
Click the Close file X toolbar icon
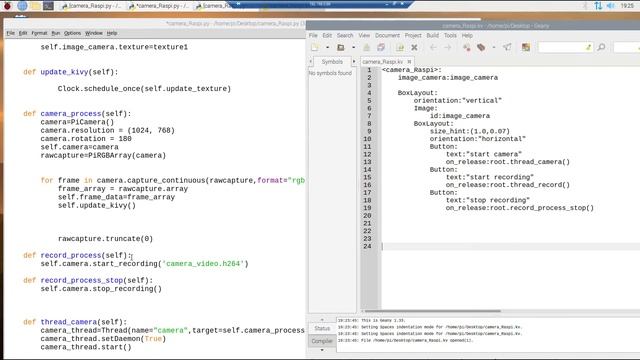[x=414, y=48]
